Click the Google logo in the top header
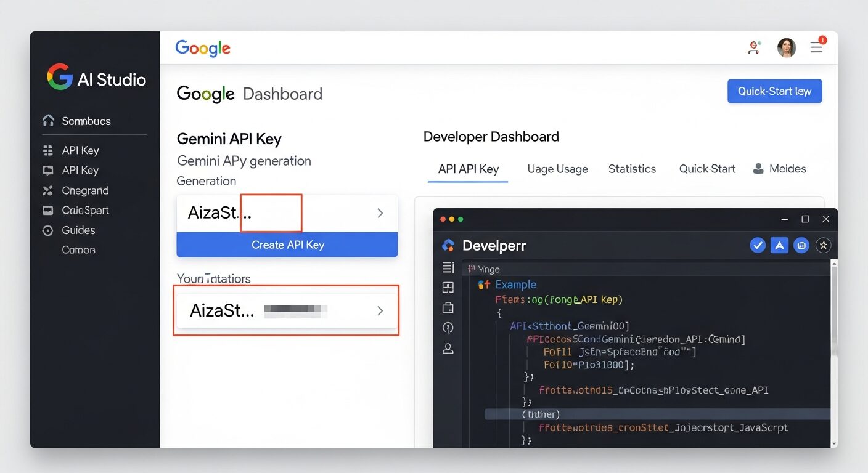The height and width of the screenshot is (473, 868). (203, 48)
